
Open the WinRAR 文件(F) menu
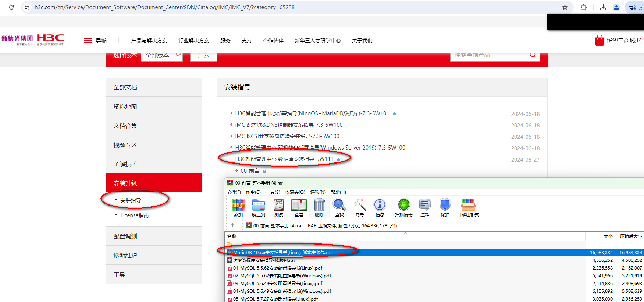(234, 192)
